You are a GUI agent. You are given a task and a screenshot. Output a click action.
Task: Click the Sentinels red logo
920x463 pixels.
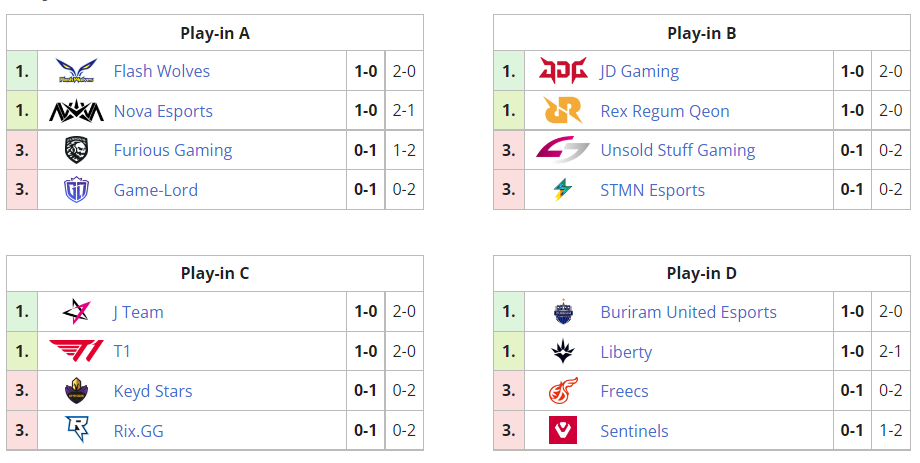pyautogui.click(x=563, y=431)
